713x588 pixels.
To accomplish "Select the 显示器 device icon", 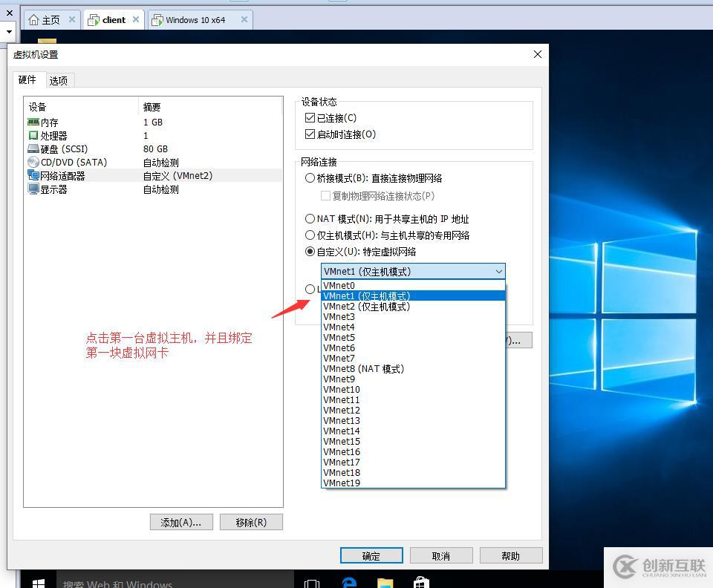I will (x=33, y=189).
